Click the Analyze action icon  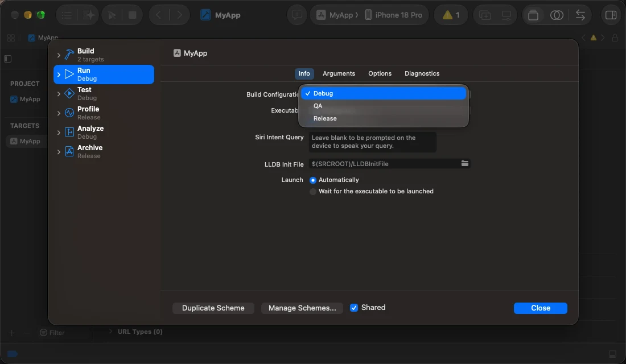click(x=69, y=132)
